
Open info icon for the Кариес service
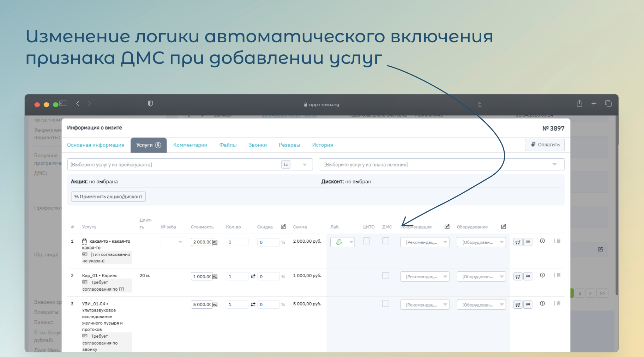coord(542,275)
